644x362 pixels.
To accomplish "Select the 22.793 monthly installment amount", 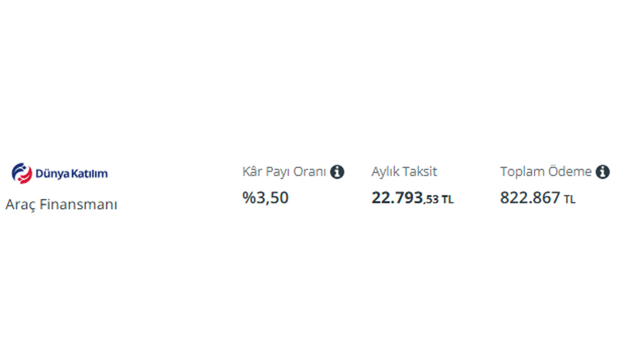I will [x=397, y=198].
